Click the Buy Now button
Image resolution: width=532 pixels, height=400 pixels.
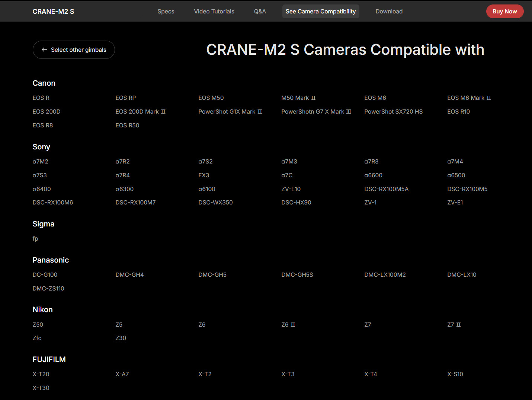click(x=505, y=12)
